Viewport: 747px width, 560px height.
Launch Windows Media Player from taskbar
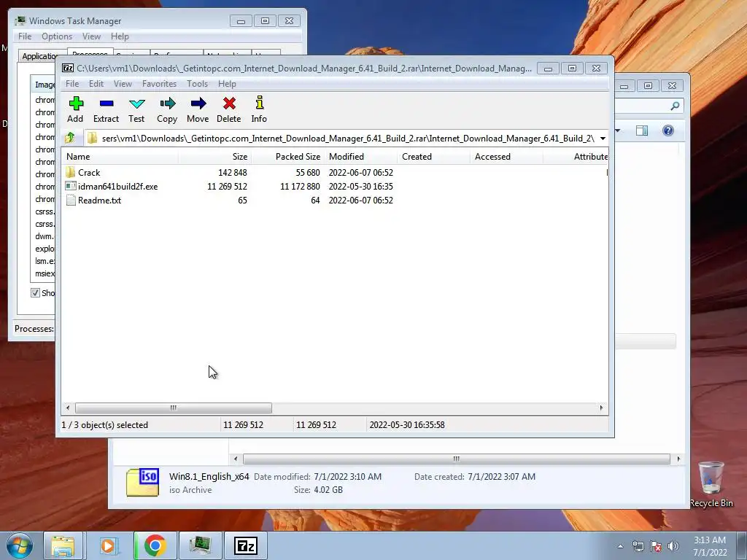pos(108,545)
